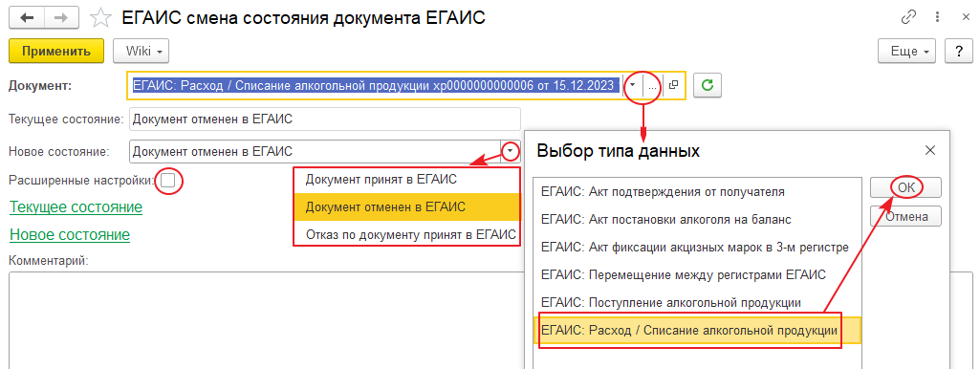Refresh the document with the green arrow
The image size is (980, 369).
pyautogui.click(x=708, y=86)
